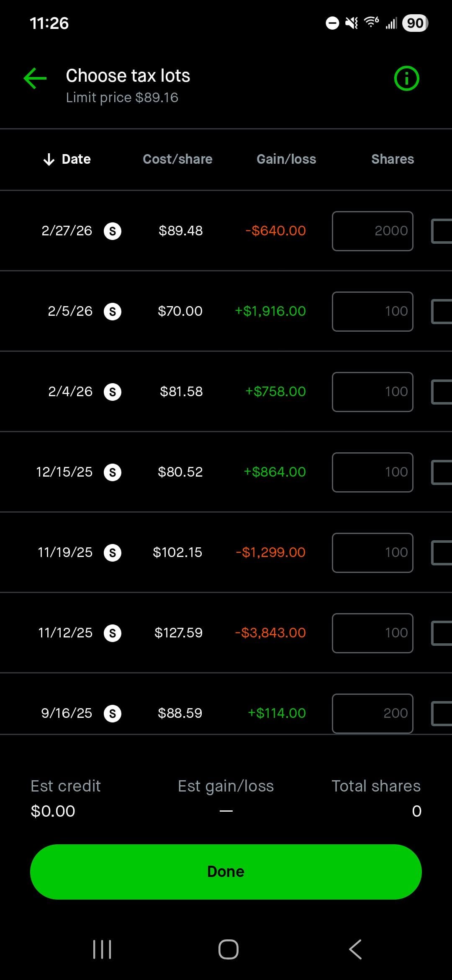Enter shares for the 2/5/26 lot
The image size is (452, 980).
click(372, 312)
